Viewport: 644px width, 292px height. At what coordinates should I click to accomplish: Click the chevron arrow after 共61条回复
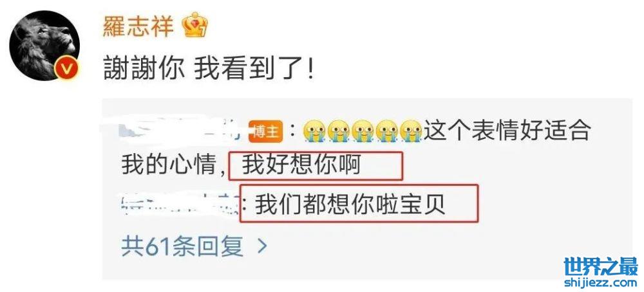[x=262, y=247]
